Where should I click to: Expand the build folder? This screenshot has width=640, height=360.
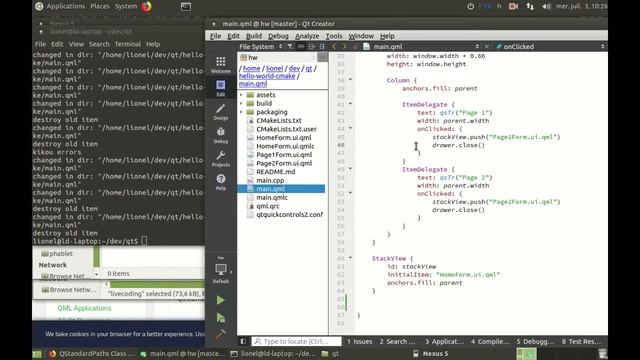point(241,103)
